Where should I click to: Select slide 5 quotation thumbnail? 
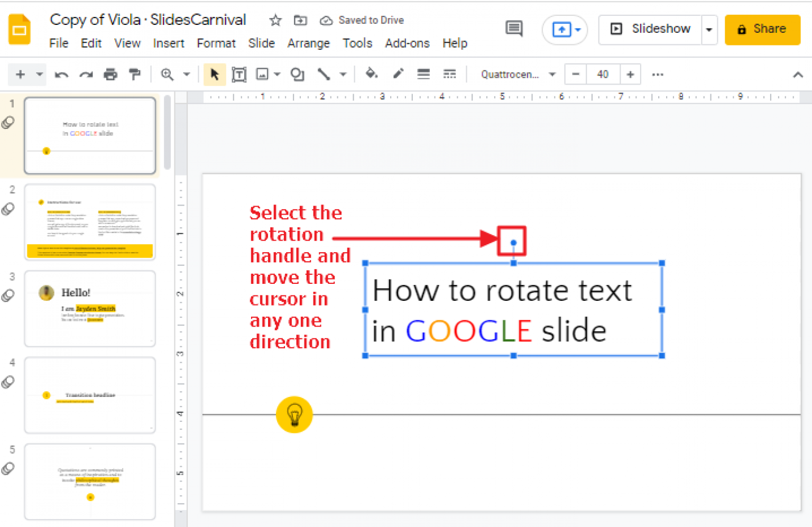(x=90, y=482)
